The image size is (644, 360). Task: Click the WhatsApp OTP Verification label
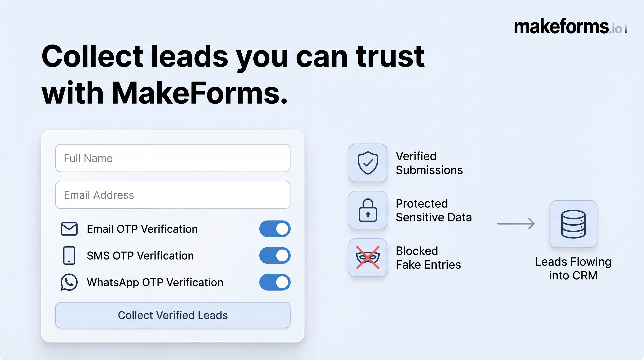[155, 282]
